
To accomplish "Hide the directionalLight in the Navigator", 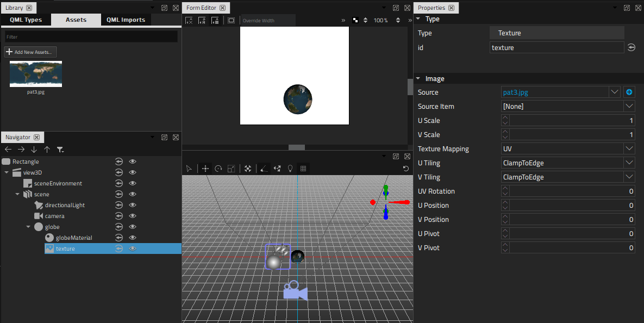I will pos(132,205).
